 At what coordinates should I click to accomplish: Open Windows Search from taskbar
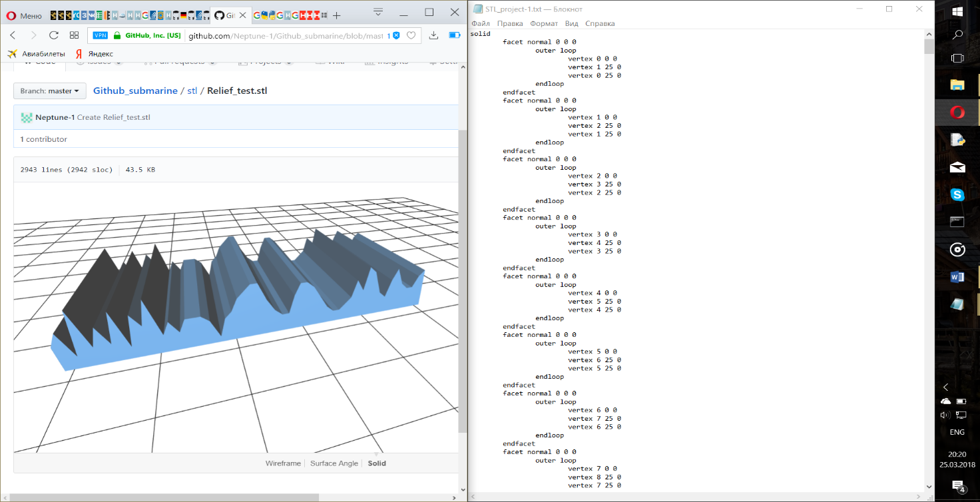tap(957, 35)
